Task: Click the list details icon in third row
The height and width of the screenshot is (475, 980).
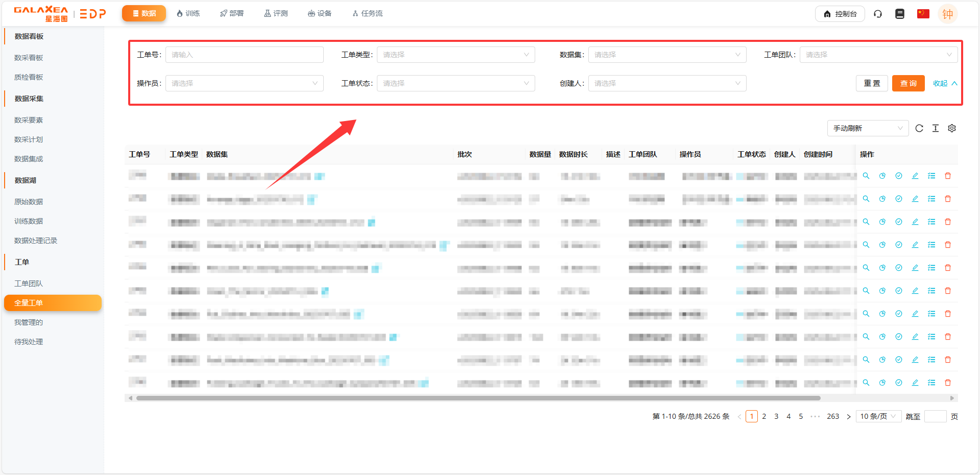Action: [931, 222]
